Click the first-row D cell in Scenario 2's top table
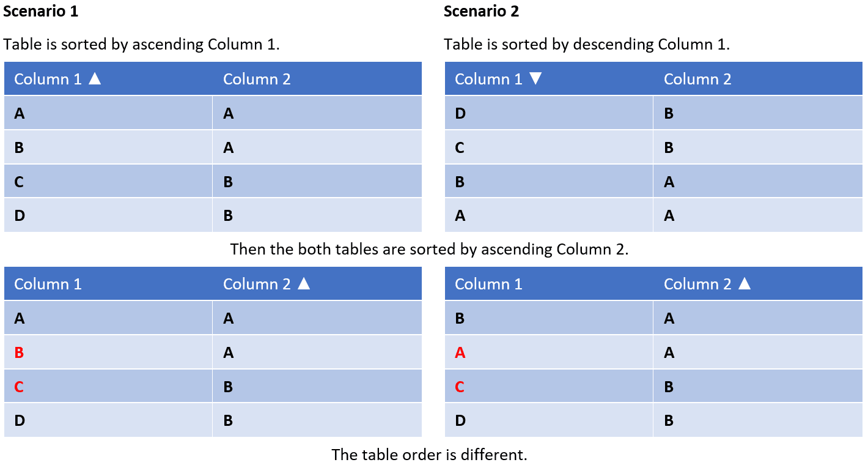Screen dimensions: 868x465 pos(549,113)
